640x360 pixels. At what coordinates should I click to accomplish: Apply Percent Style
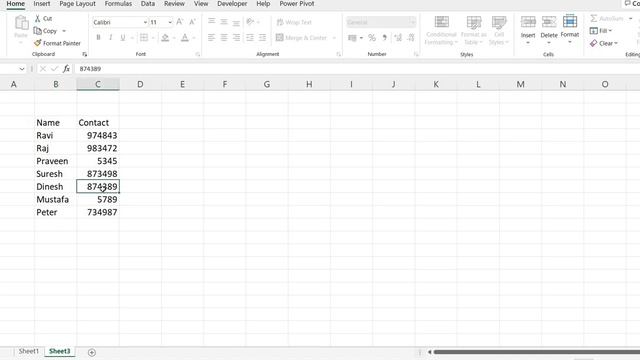point(372,38)
